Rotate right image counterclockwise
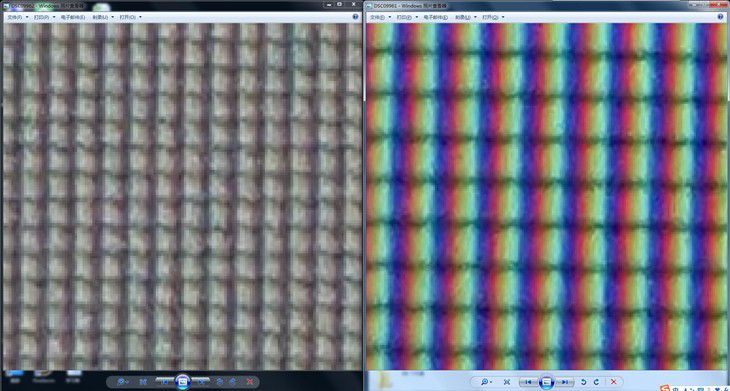The height and width of the screenshot is (391, 730). pos(584,382)
